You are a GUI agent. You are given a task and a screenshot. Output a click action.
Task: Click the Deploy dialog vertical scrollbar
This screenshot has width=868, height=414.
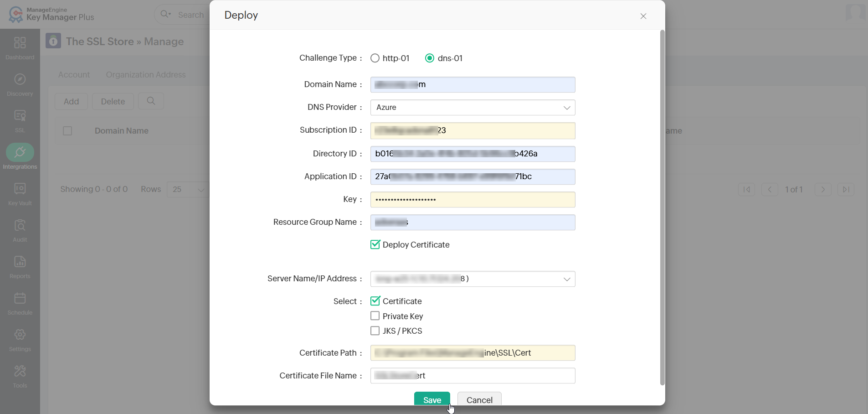pyautogui.click(x=663, y=207)
